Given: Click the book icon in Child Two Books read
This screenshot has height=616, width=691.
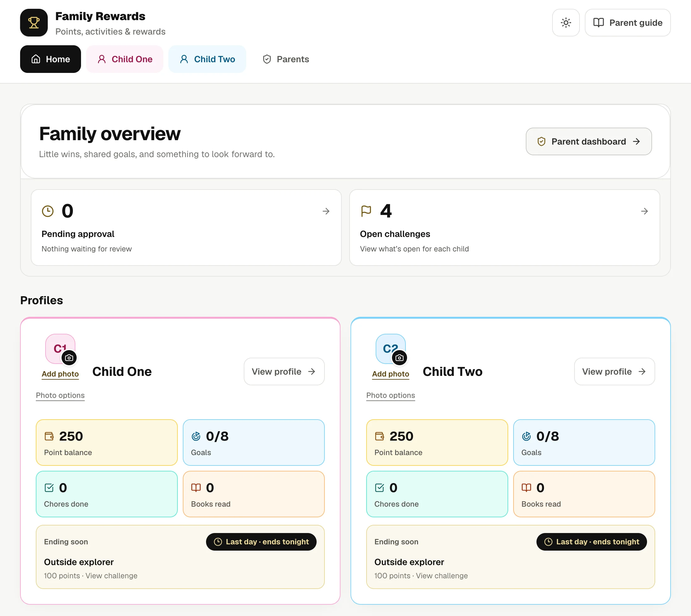Looking at the screenshot, I should coord(526,488).
